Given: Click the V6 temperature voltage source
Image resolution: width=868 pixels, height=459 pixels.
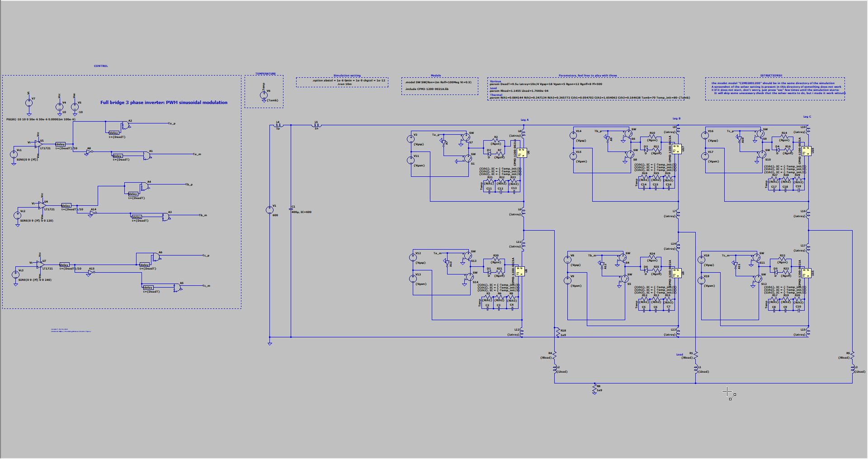Looking at the screenshot, I should (x=264, y=95).
